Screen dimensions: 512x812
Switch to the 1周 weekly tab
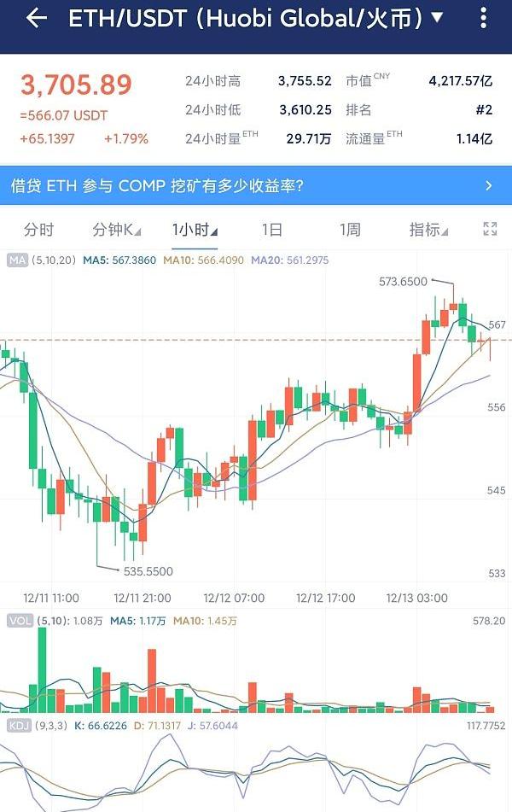349,229
